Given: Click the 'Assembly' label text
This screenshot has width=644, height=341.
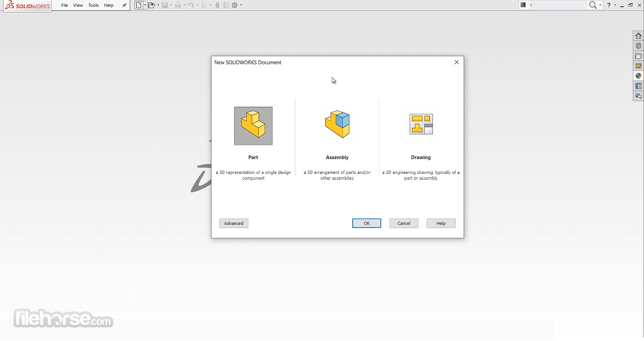Looking at the screenshot, I should tap(337, 157).
